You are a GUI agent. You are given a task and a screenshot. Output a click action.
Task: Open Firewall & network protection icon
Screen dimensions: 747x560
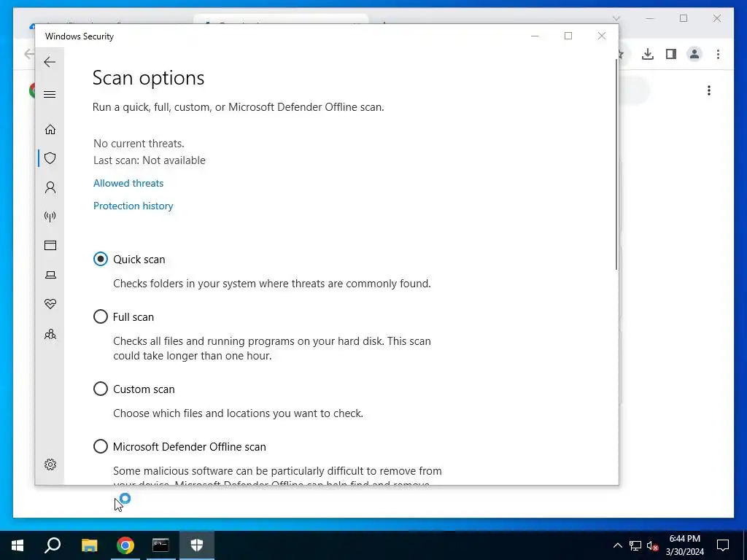pos(50,217)
